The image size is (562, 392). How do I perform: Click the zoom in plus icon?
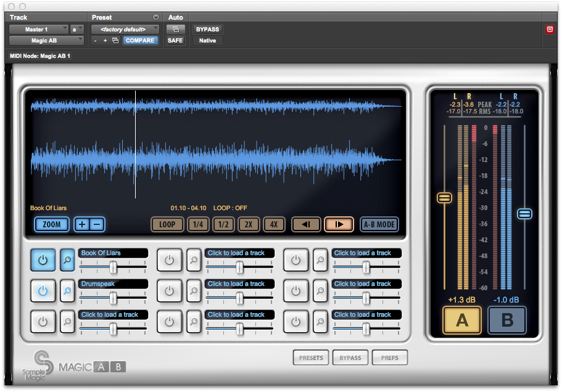click(81, 224)
